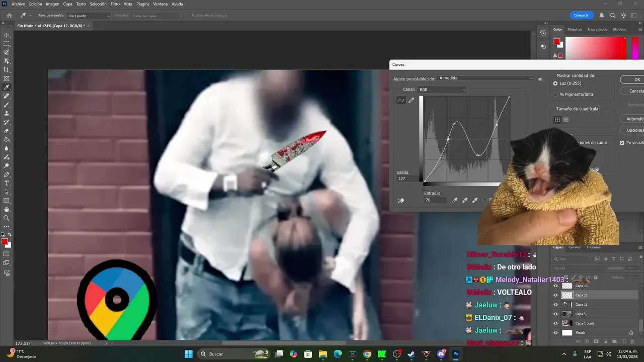Open the History panel icon
The width and height of the screenshot is (644, 362).
point(543,33)
